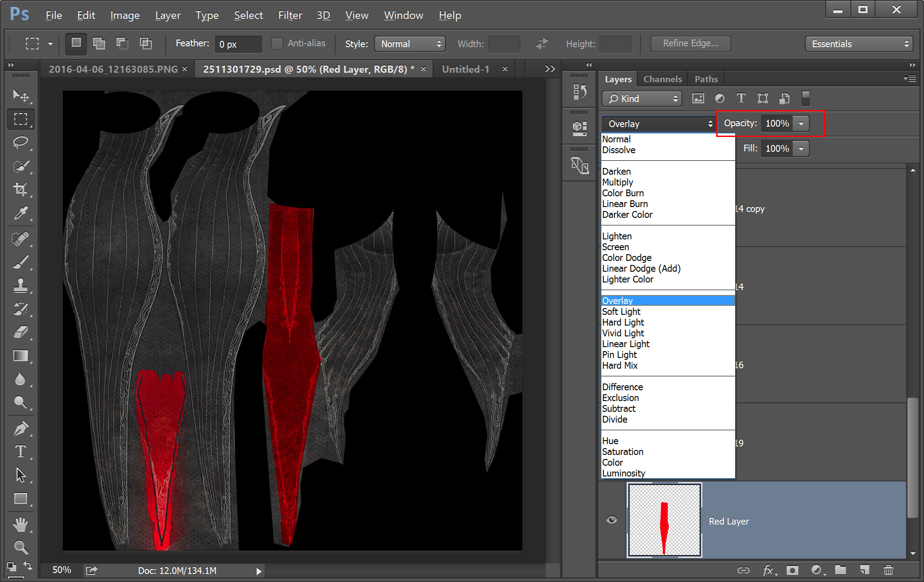Click the Feather input field
The height and width of the screenshot is (582, 924).
(237, 44)
